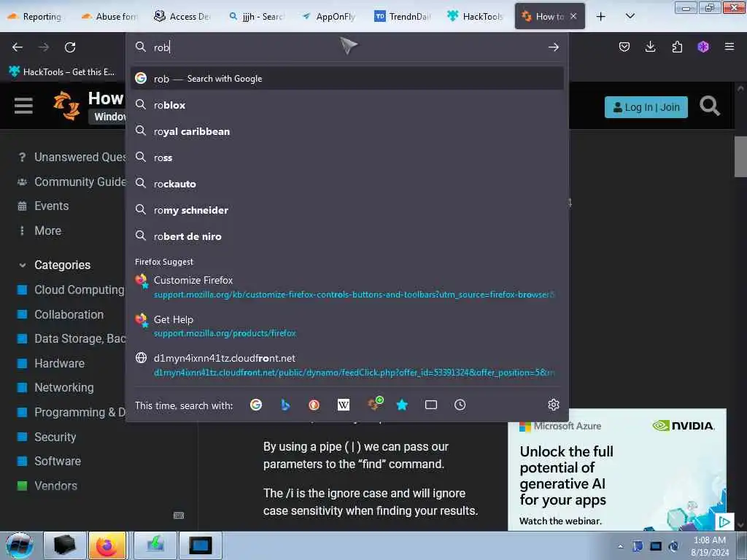Image resolution: width=747 pixels, height=560 pixels.
Task: Open the Firefox application hamburger menu
Action: pos(729,47)
